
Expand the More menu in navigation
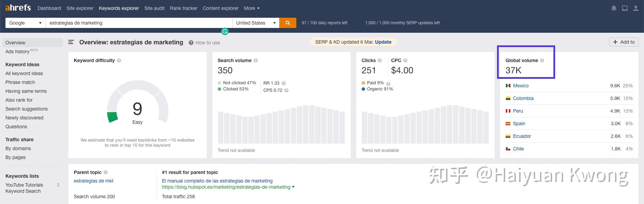tap(252, 8)
